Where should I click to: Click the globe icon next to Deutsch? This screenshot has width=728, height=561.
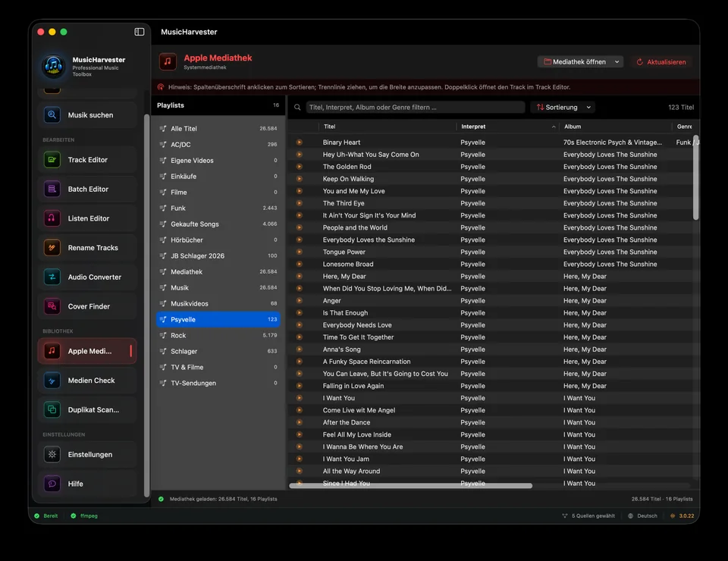click(630, 516)
